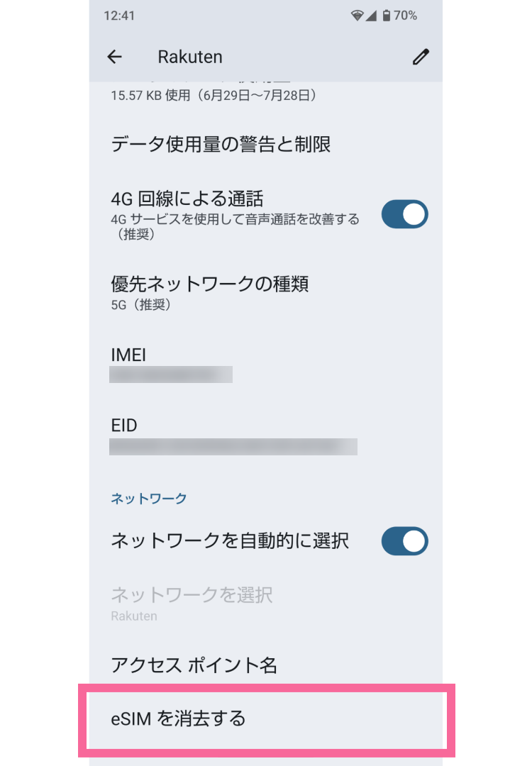Tap eSIM を消去する

(178, 718)
